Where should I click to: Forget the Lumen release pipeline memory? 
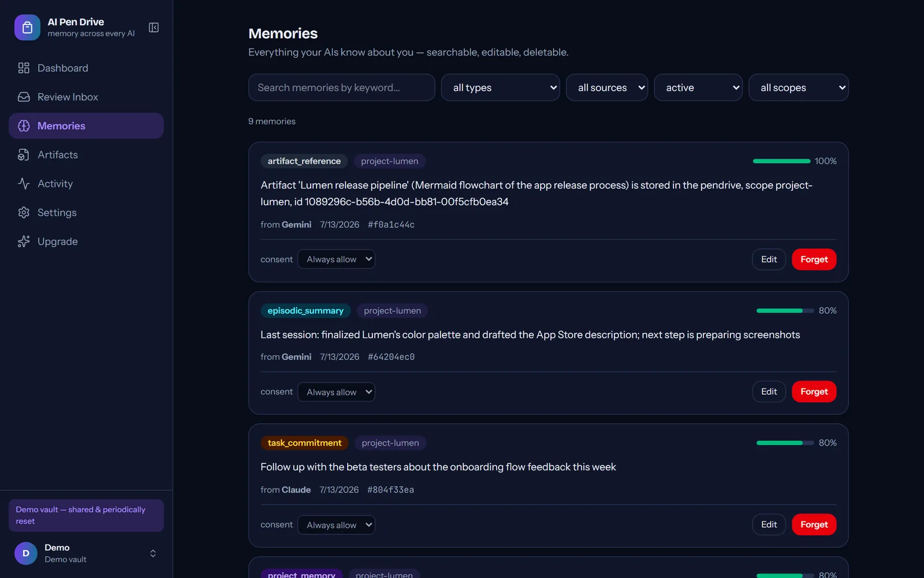coord(814,259)
